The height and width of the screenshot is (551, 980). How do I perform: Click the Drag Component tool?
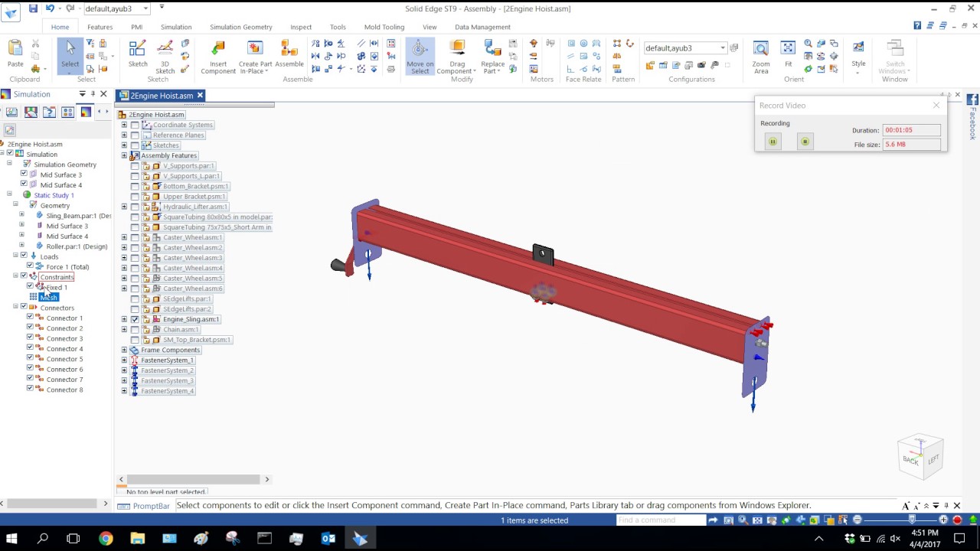pos(457,57)
